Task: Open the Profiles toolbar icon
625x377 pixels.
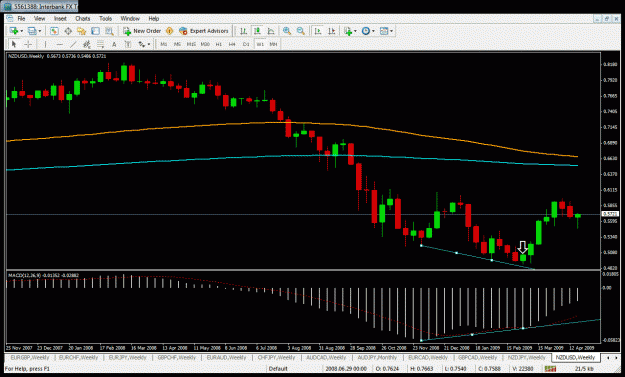Action: point(32,31)
